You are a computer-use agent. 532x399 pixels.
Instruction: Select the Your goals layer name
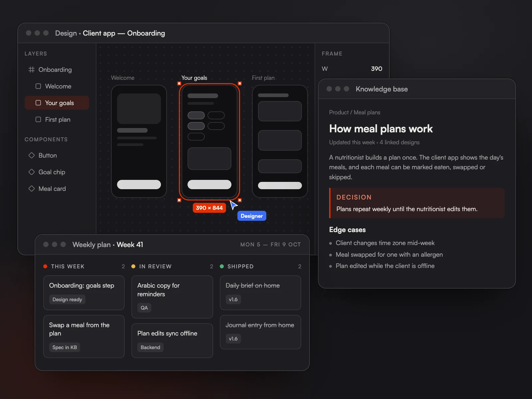click(x=60, y=103)
